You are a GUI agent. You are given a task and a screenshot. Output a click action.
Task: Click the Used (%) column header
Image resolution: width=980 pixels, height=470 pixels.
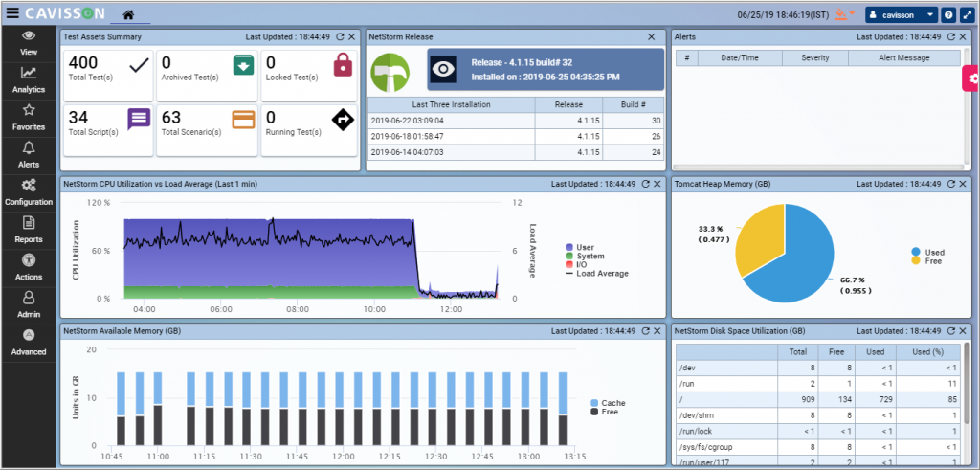pos(927,352)
